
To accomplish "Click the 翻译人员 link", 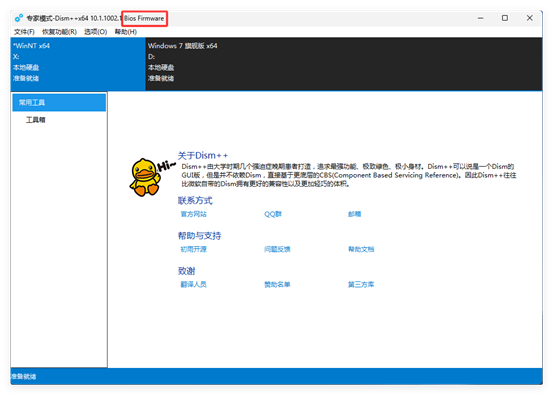I will pyautogui.click(x=194, y=285).
